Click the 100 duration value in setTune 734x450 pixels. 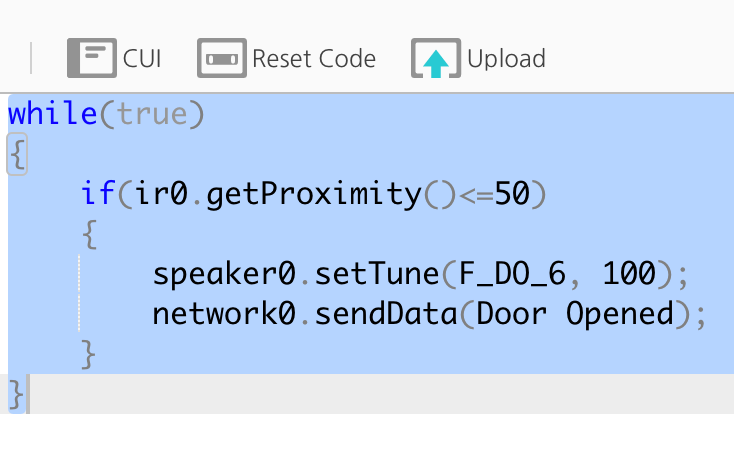[x=629, y=273]
